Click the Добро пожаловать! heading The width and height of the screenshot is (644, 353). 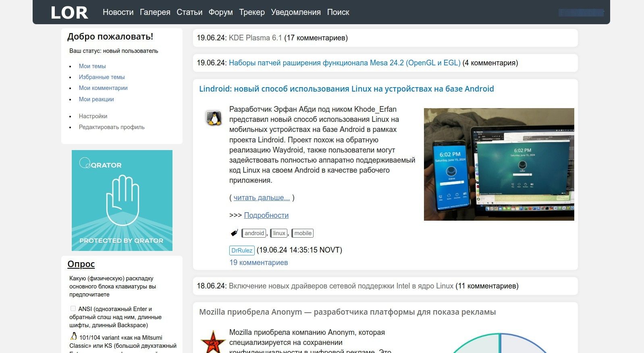(110, 36)
